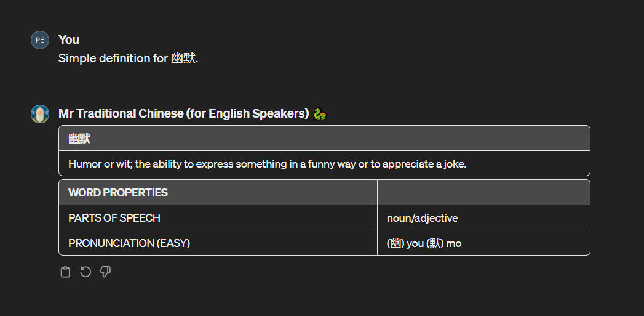Select the PARTS OF SPEECH cell
Image resolution: width=644 pixels, height=316 pixels.
click(x=114, y=218)
